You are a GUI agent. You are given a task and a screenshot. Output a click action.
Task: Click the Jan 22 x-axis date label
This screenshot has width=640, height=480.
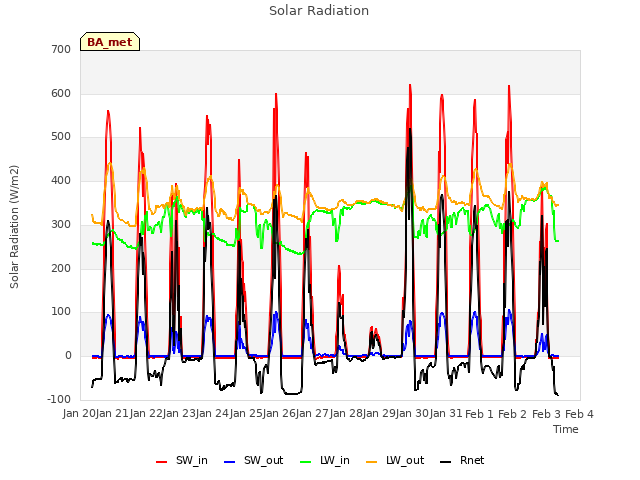(x=146, y=414)
